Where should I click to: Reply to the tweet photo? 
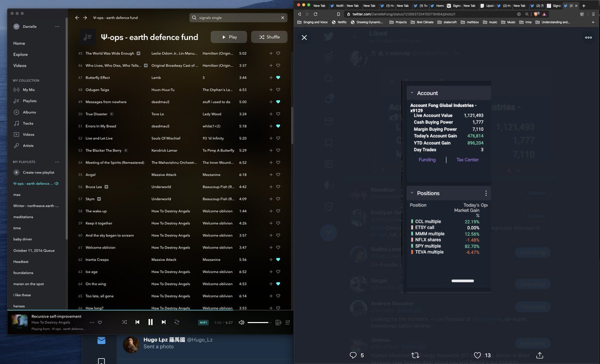[352, 355]
